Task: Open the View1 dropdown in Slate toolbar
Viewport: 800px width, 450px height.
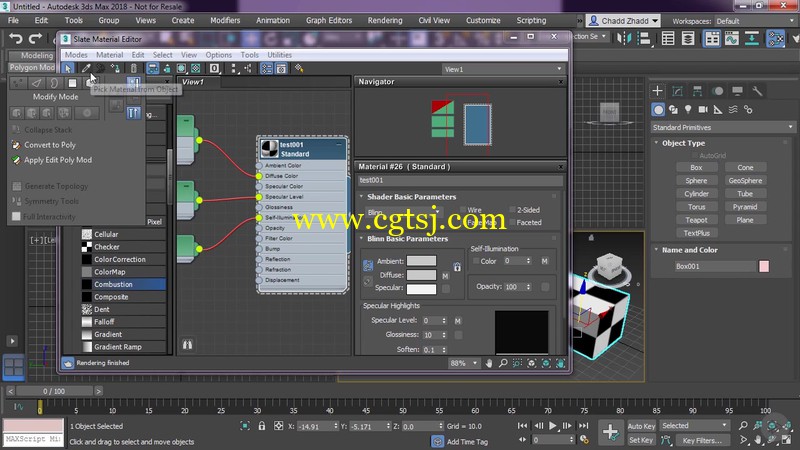Action: tap(503, 69)
